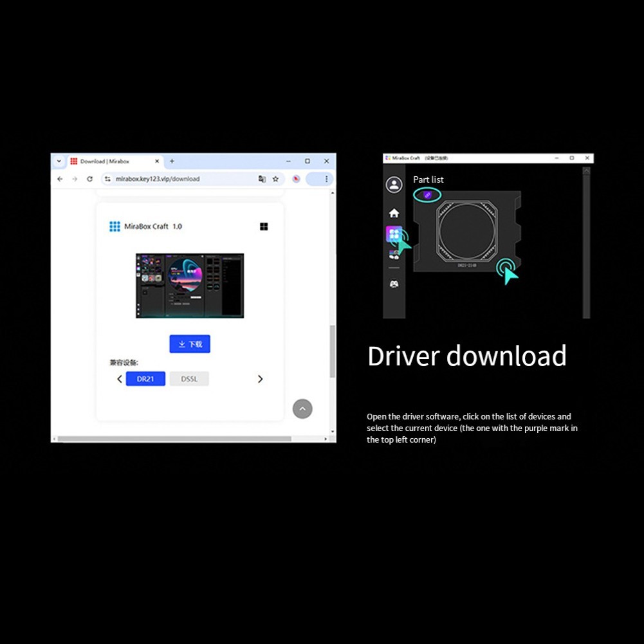Image resolution: width=644 pixels, height=644 pixels.
Task: Go forward in the browser
Action: click(75, 179)
